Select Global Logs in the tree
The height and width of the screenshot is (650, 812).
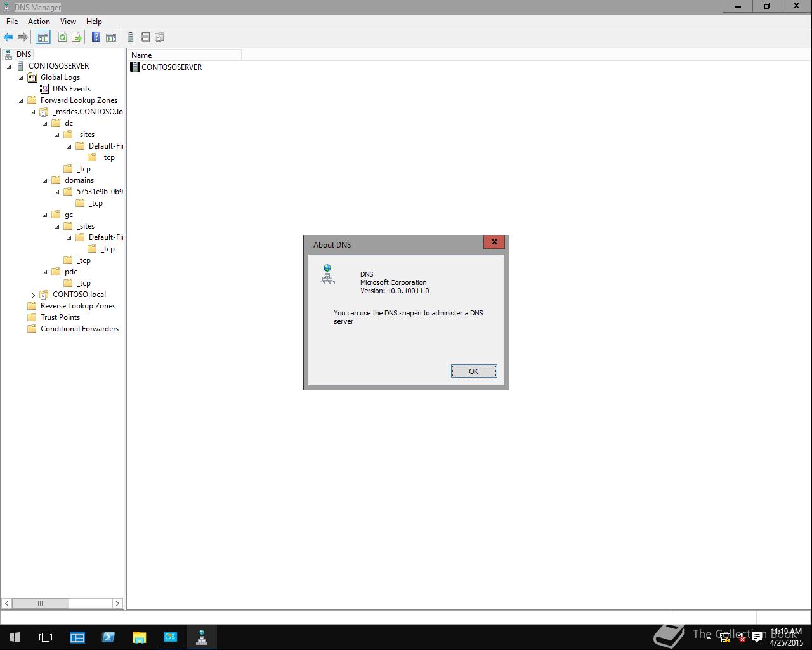tap(60, 77)
